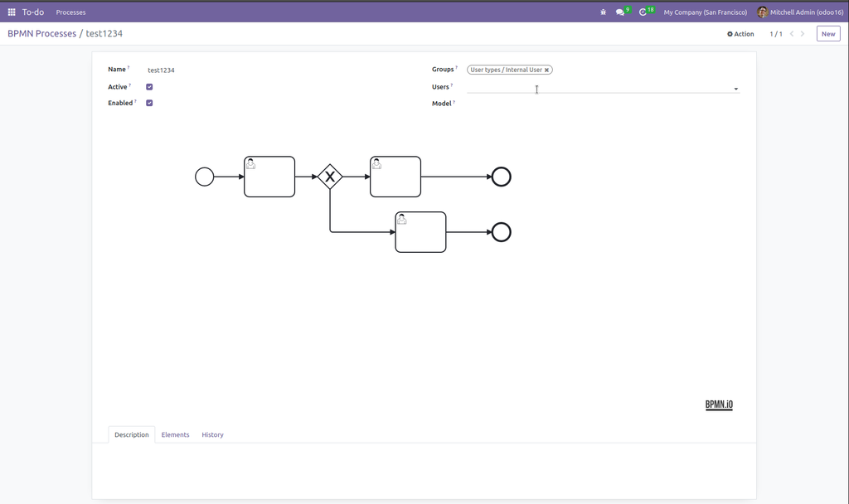The width and height of the screenshot is (849, 504).
Task: Switch to the History tab
Action: coord(212,434)
